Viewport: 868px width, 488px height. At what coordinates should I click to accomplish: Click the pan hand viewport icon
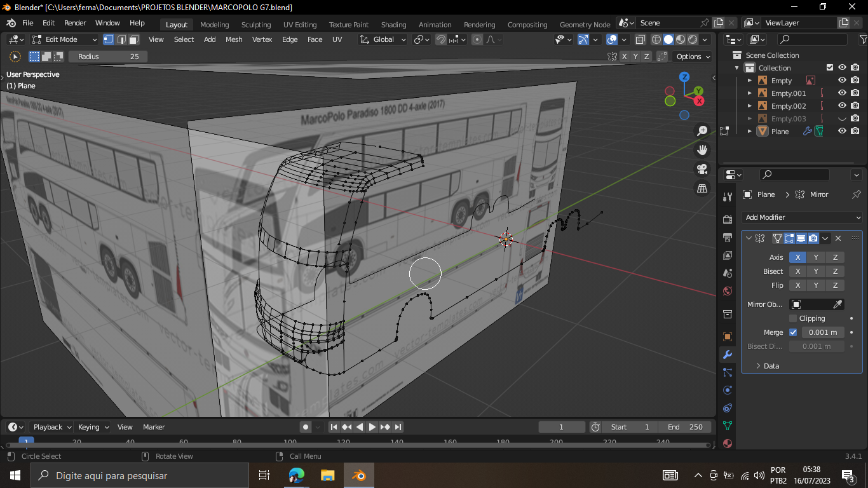click(702, 150)
